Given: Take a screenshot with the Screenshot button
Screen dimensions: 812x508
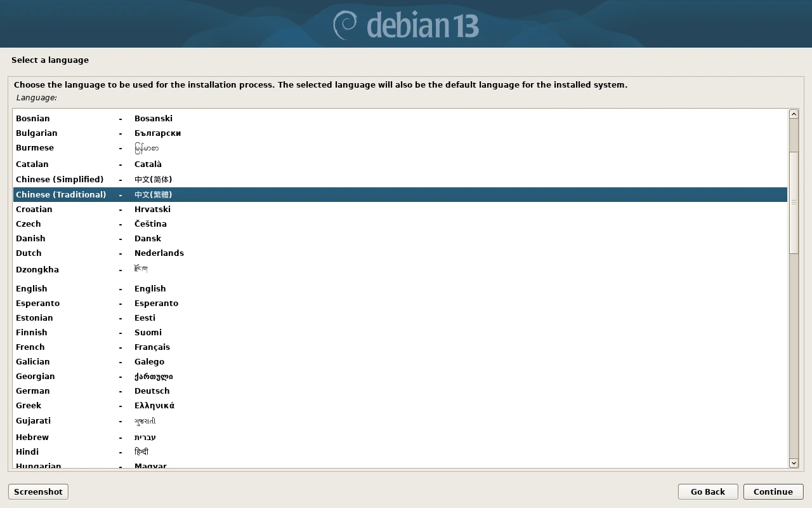Looking at the screenshot, I should tap(38, 491).
